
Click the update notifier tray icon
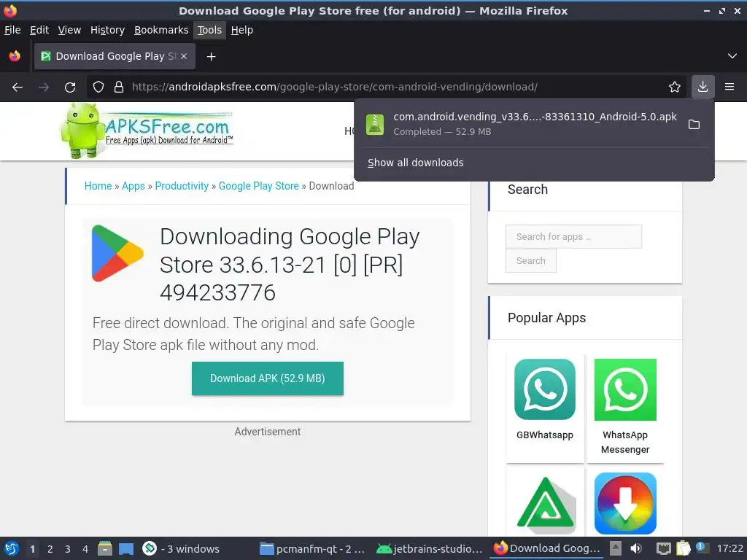coord(701,548)
